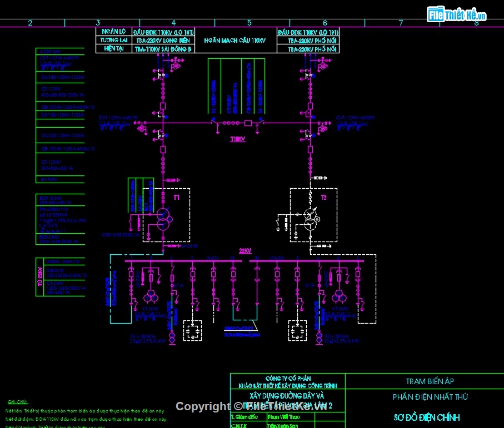Select the T2 transformer symbol
This screenshot has width=504, height=428.
pyautogui.click(x=310, y=220)
